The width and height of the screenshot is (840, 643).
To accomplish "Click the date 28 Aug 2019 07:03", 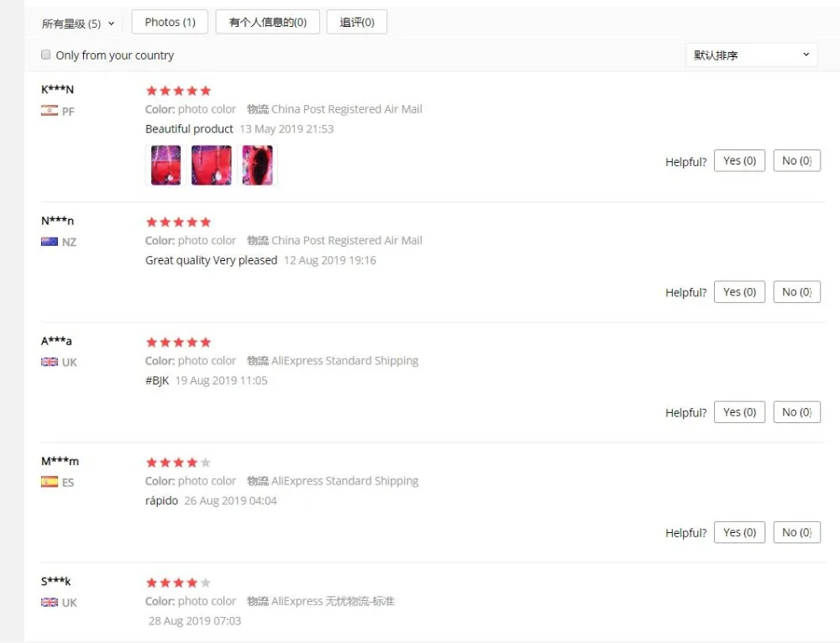I will coord(195,621).
